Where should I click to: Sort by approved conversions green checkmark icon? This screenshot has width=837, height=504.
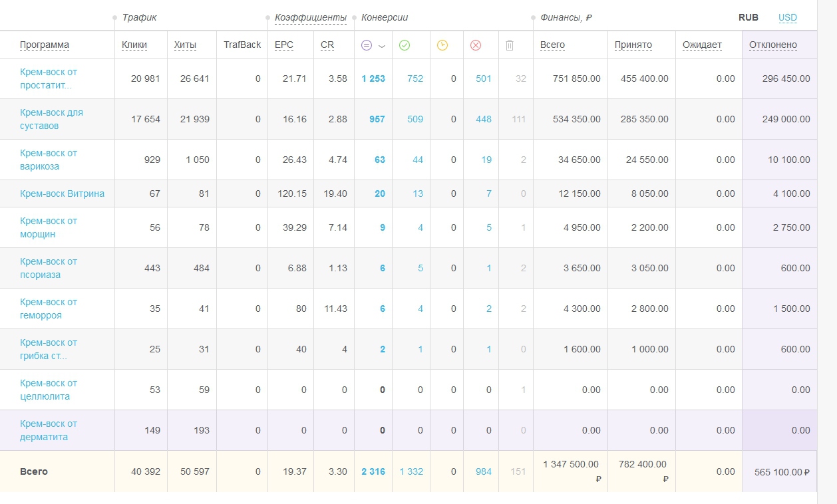click(405, 45)
